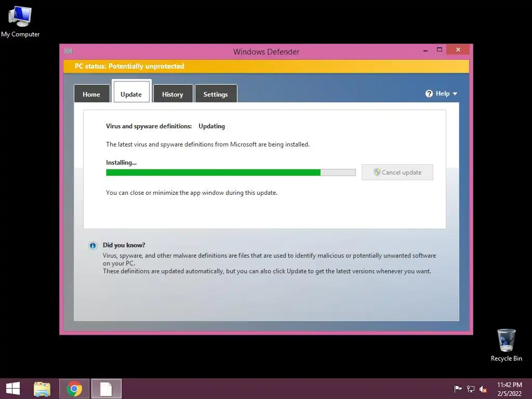Image resolution: width=532 pixels, height=399 pixels.
Task: Open File Explorer from the taskbar
Action: click(42, 389)
